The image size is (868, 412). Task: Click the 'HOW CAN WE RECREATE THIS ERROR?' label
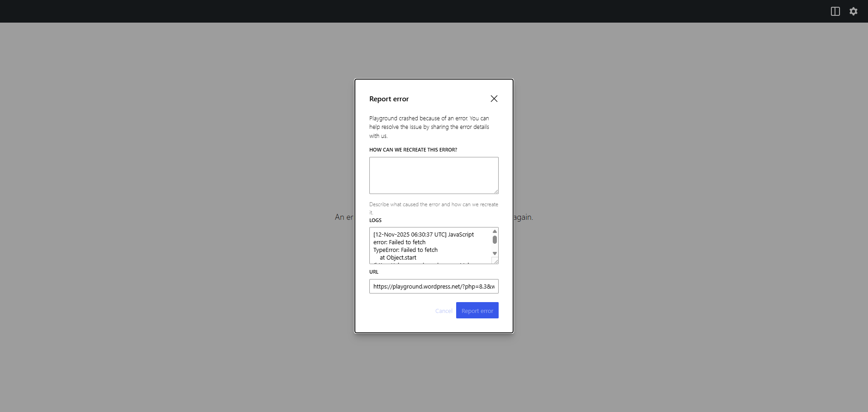(413, 150)
